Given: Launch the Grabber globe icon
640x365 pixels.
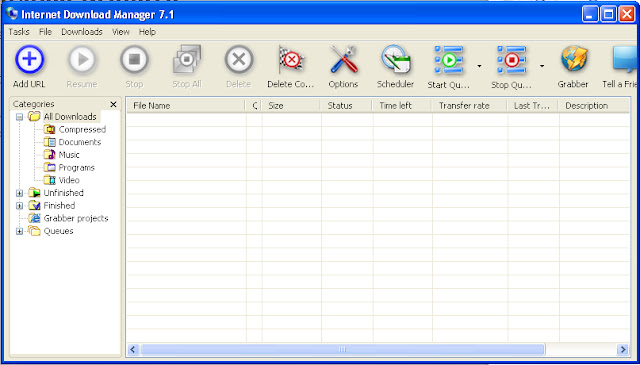Looking at the screenshot, I should click(573, 60).
